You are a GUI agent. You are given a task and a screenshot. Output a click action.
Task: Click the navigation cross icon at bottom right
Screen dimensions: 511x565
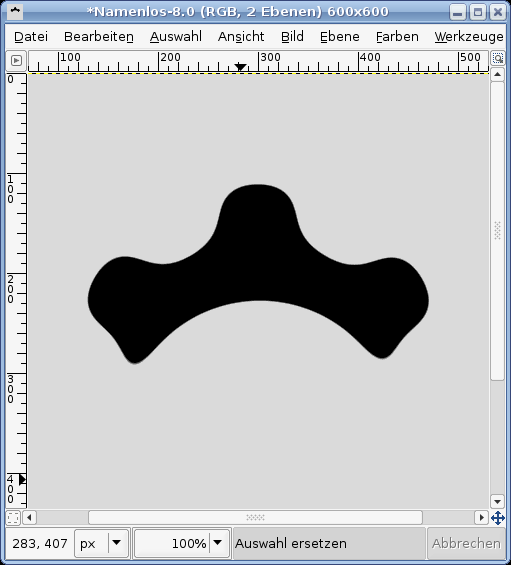click(x=498, y=518)
